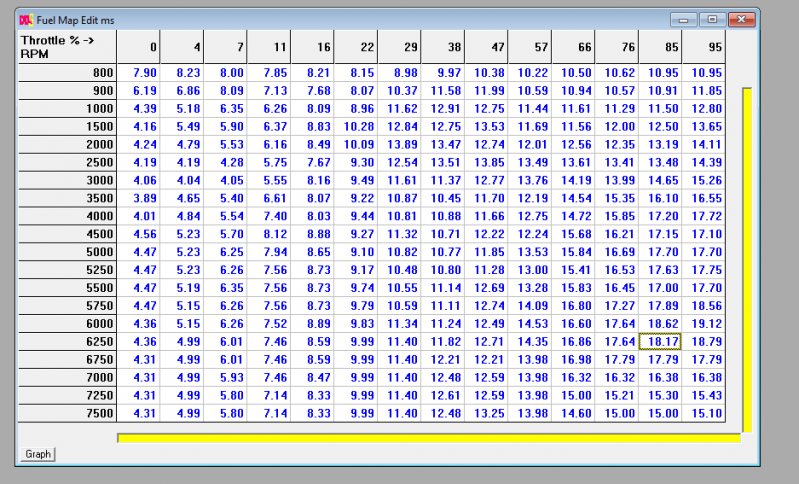Image resolution: width=799 pixels, height=484 pixels.
Task: Minimize the Fuel Map Edit window
Action: click(683, 20)
